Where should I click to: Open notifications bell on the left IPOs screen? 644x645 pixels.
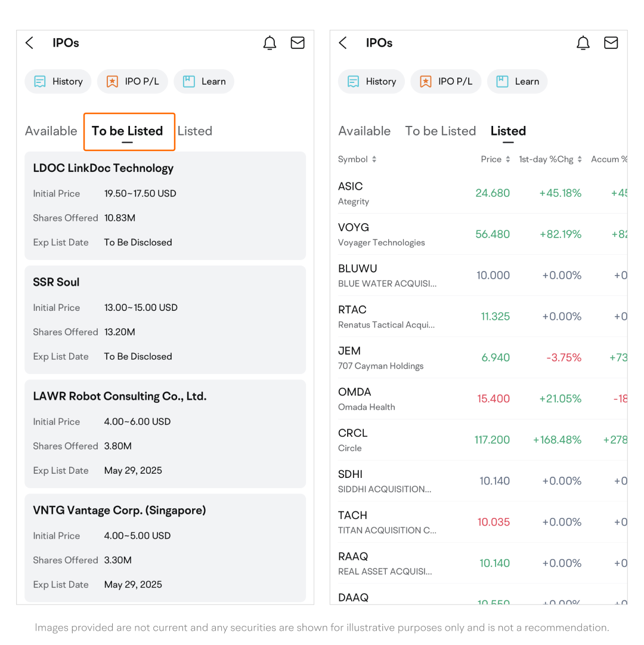pos(270,43)
